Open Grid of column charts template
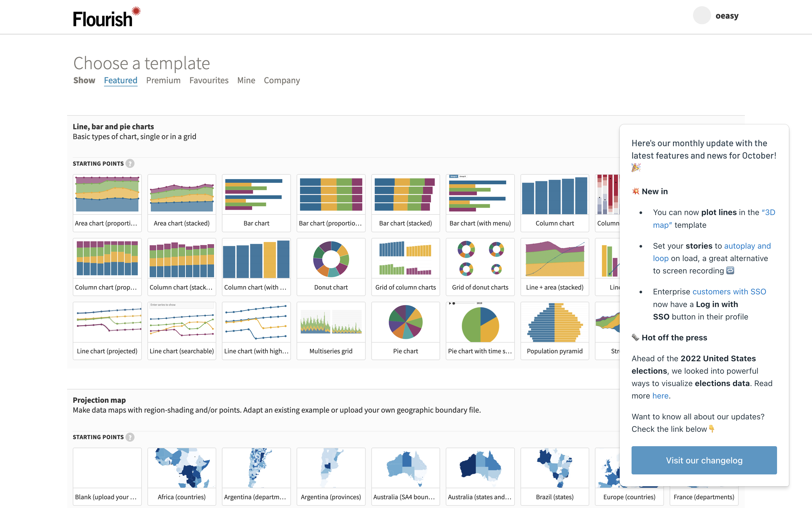The image size is (812, 508). 405,267
